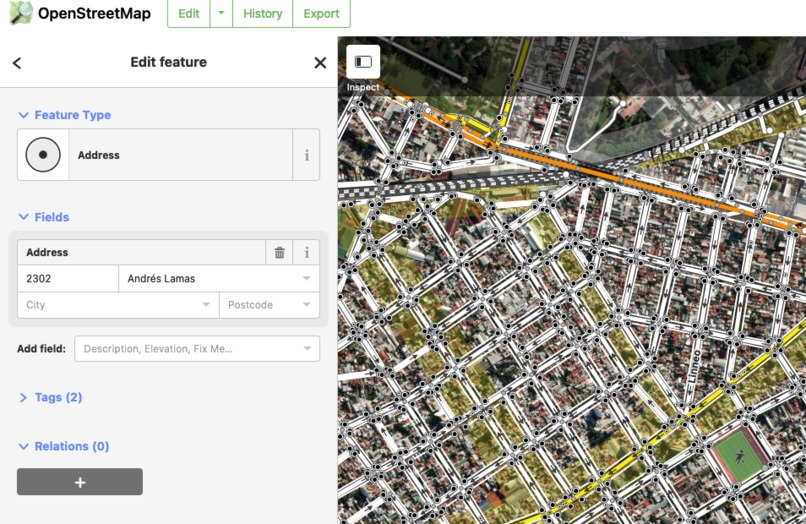Open the street name dropdown Andrés Lamas
The height and width of the screenshot is (524, 806).
(306, 278)
